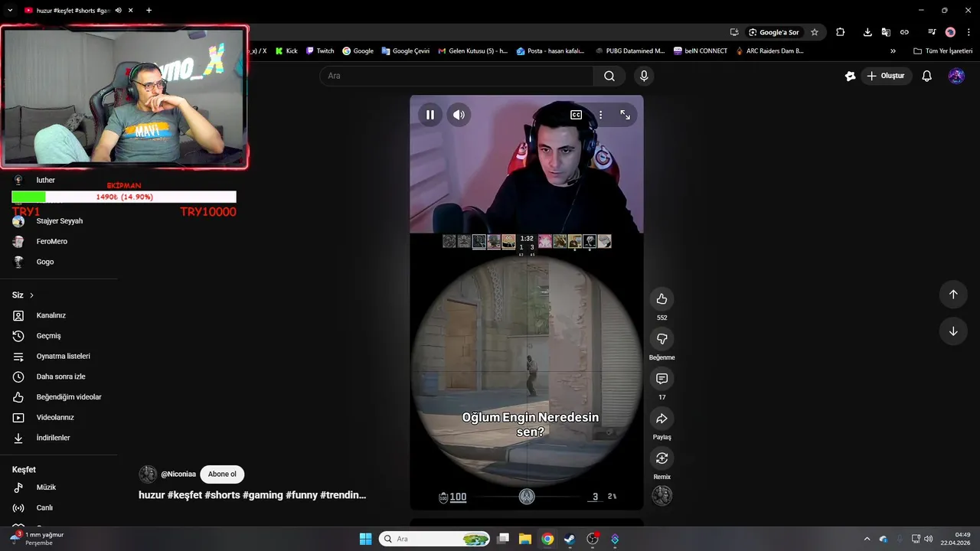980x551 pixels.
Task: Open the YouTube account avatar menu
Action: coord(956,76)
